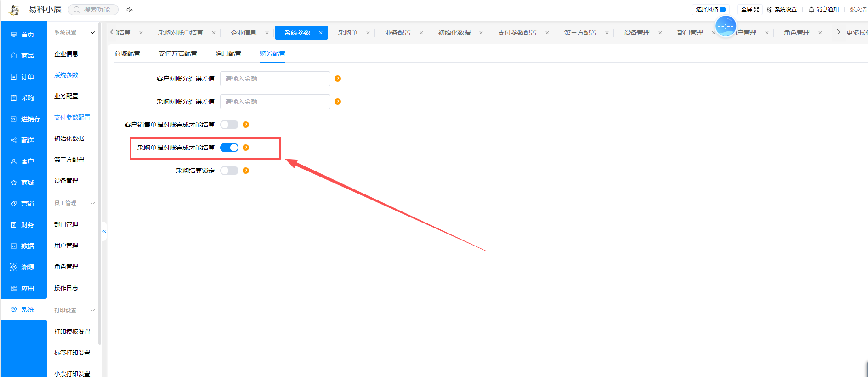Image resolution: width=868 pixels, height=377 pixels.
Task: Open the 应用 apps module icon
Action: 14,288
